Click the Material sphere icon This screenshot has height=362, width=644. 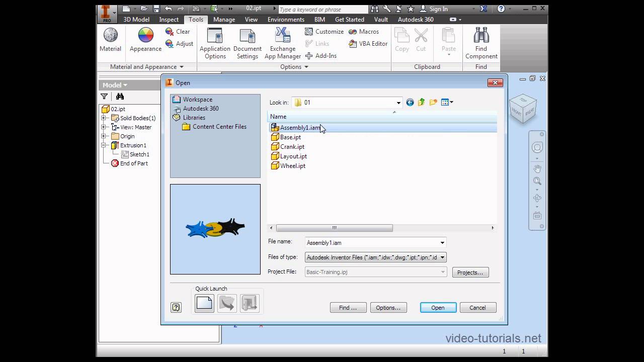coord(110,35)
